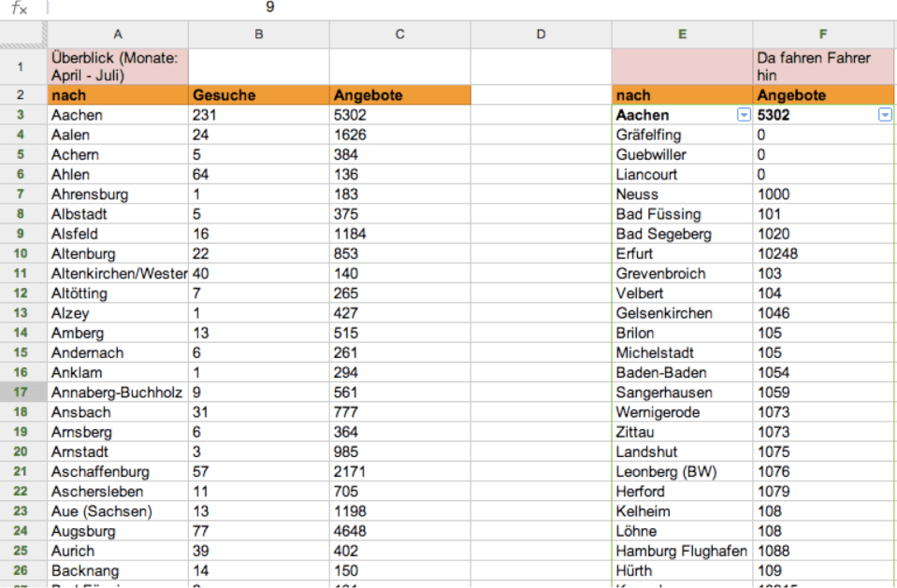Viewport: 897px width, 588px height.
Task: Click the column D header
Action: (541, 35)
